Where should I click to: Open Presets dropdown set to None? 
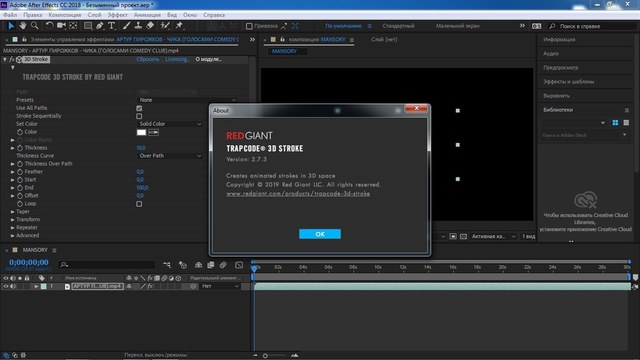pyautogui.click(x=187, y=100)
